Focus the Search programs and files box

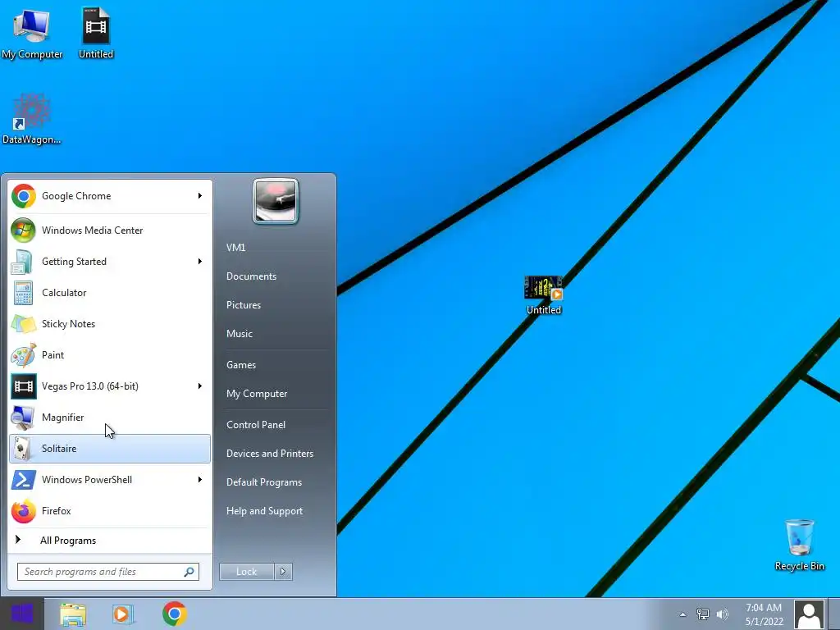pyautogui.click(x=107, y=572)
